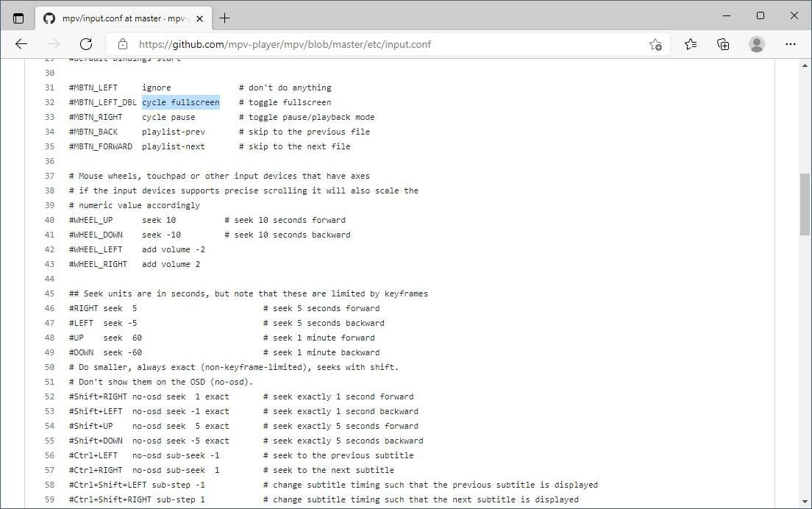Click the forward navigation arrow
Viewport: 812px width, 509px height.
pyautogui.click(x=53, y=44)
